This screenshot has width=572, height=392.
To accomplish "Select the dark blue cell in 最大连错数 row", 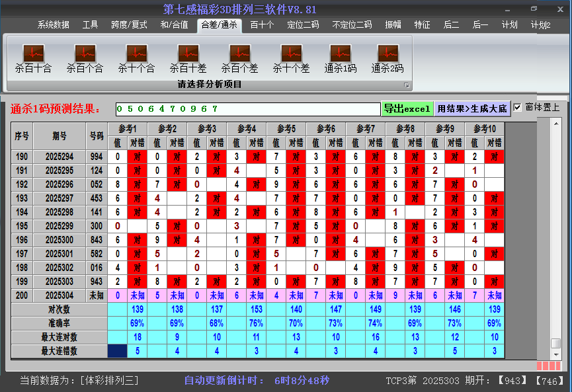I will 117,351.
